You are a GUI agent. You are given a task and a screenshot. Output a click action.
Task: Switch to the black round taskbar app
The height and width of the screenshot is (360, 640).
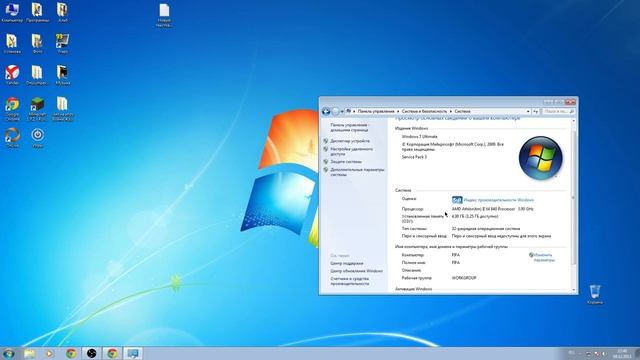91,353
